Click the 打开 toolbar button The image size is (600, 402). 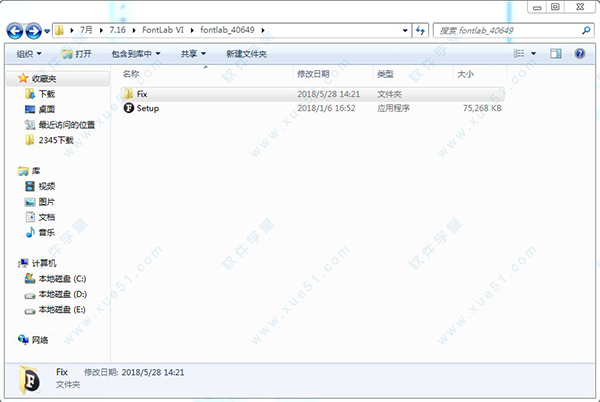[x=77, y=54]
